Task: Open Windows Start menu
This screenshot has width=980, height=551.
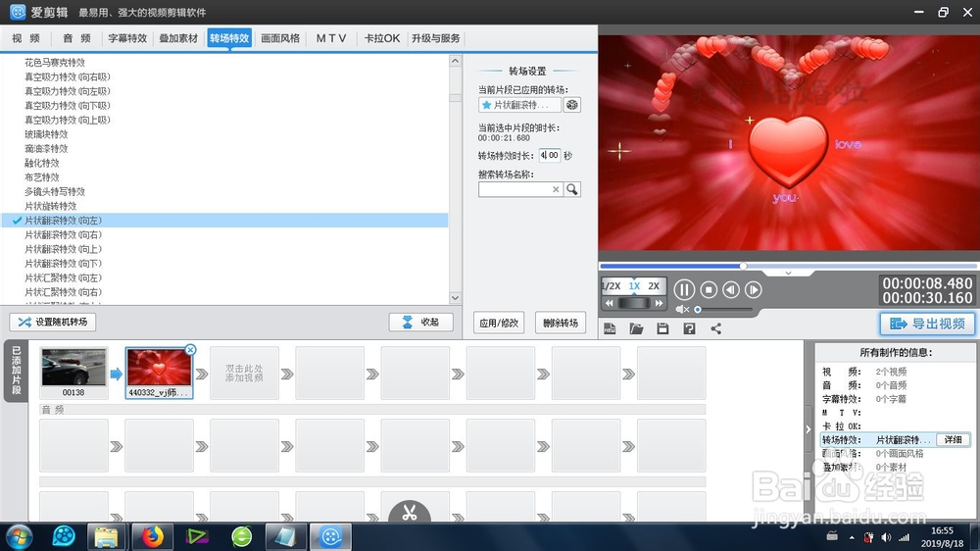Action: 19,537
